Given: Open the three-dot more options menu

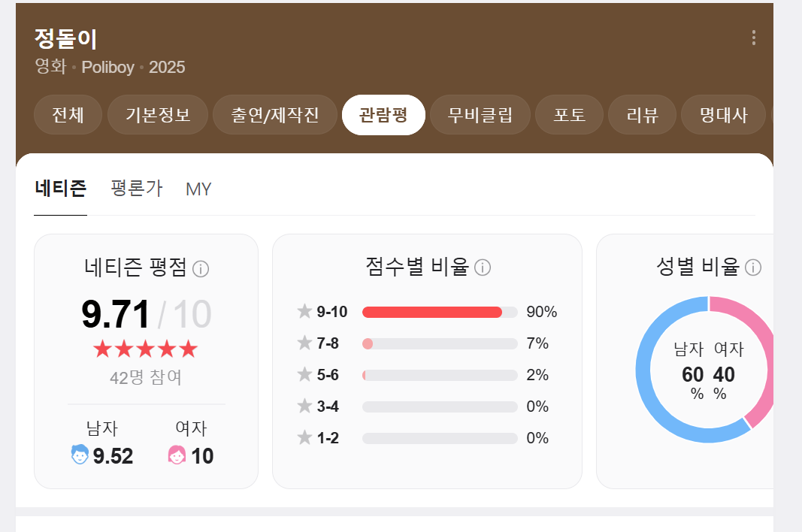Looking at the screenshot, I should (x=754, y=37).
